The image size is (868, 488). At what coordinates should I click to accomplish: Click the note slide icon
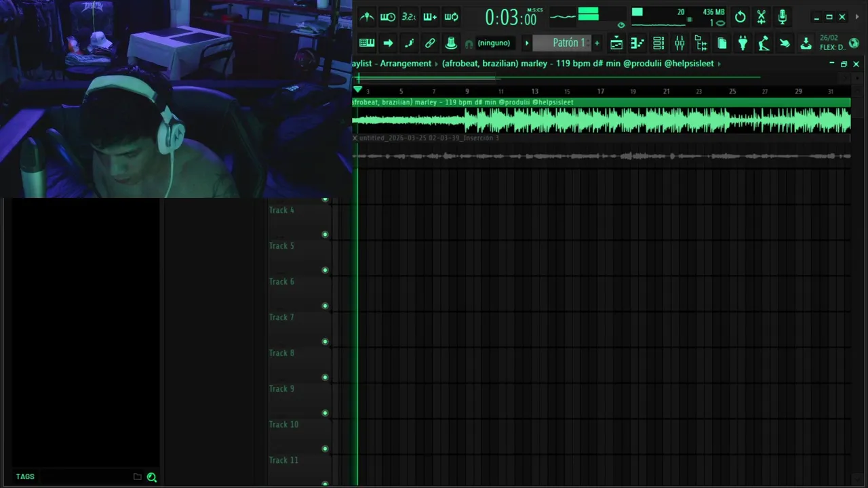409,43
